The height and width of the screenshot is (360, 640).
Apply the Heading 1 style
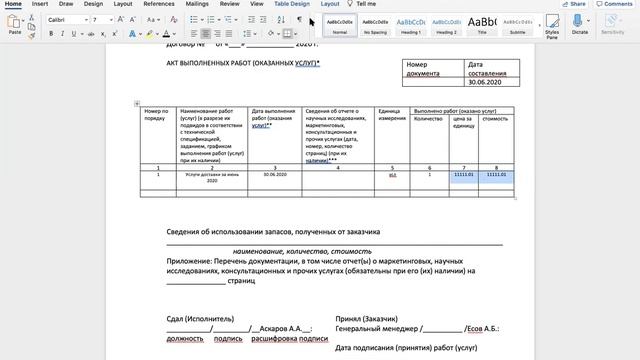click(411, 26)
